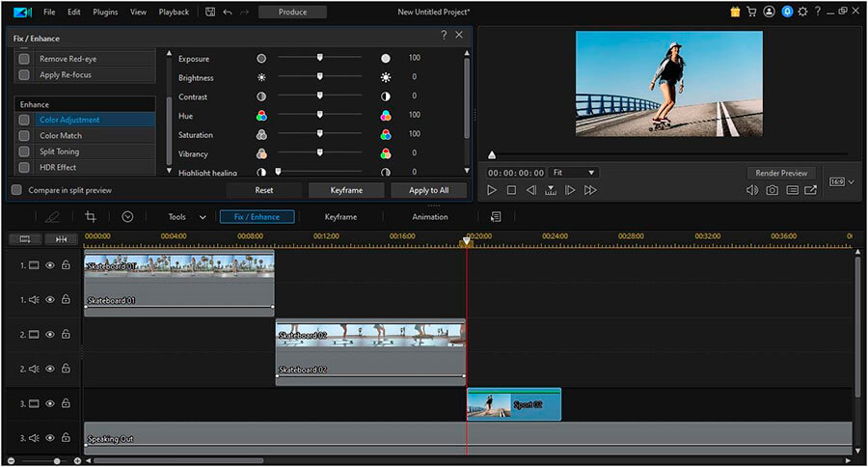Click Apply to All button
Image resolution: width=868 pixels, height=467 pixels.
[x=428, y=190]
